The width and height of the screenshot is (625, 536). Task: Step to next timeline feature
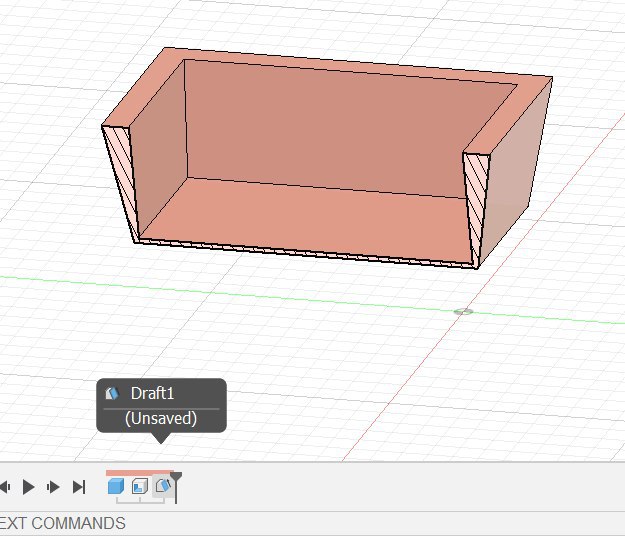point(53,487)
